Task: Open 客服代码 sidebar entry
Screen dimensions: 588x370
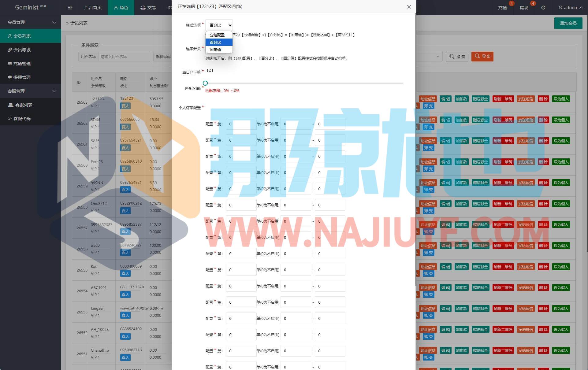Action: (22, 119)
